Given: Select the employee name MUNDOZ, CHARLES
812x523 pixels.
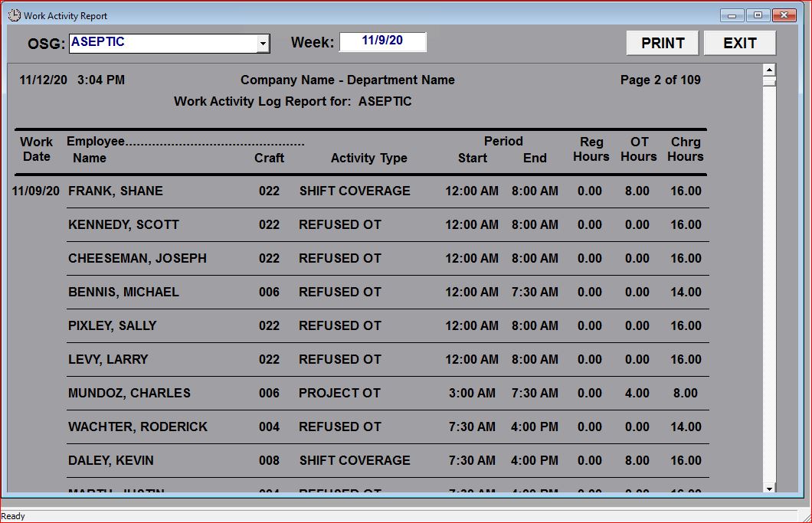Looking at the screenshot, I should [x=129, y=393].
